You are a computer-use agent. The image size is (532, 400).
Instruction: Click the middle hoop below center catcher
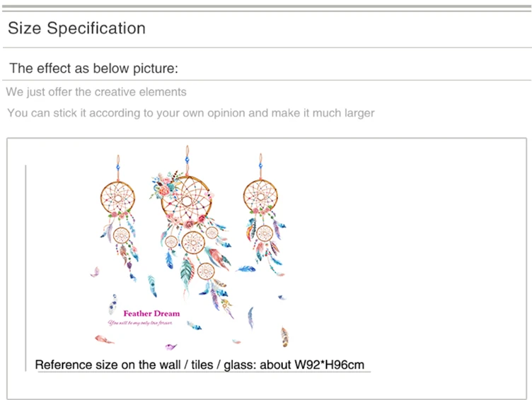193,242
